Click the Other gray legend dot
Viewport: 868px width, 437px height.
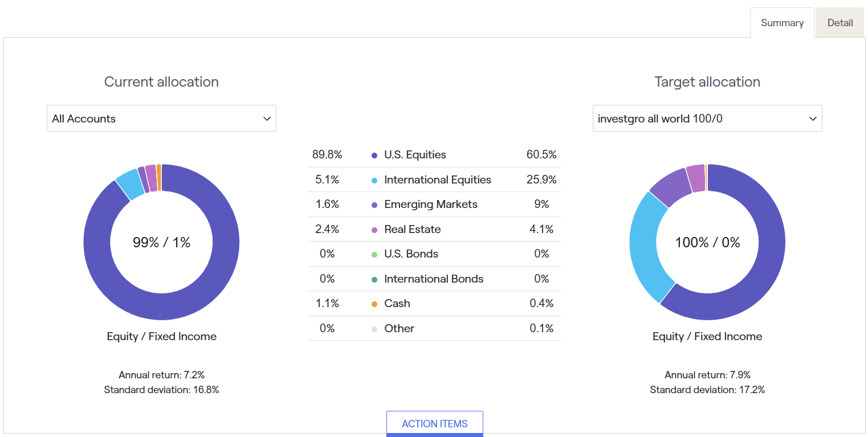tap(374, 329)
